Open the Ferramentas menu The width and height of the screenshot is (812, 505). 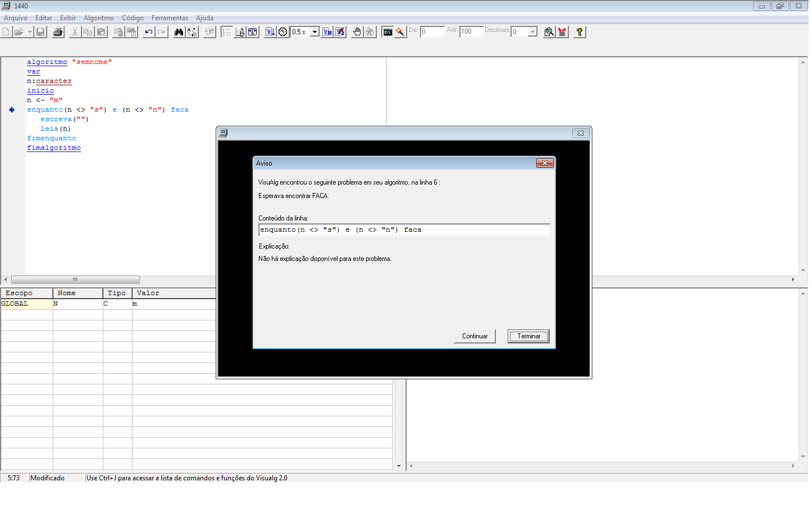pyautogui.click(x=170, y=18)
